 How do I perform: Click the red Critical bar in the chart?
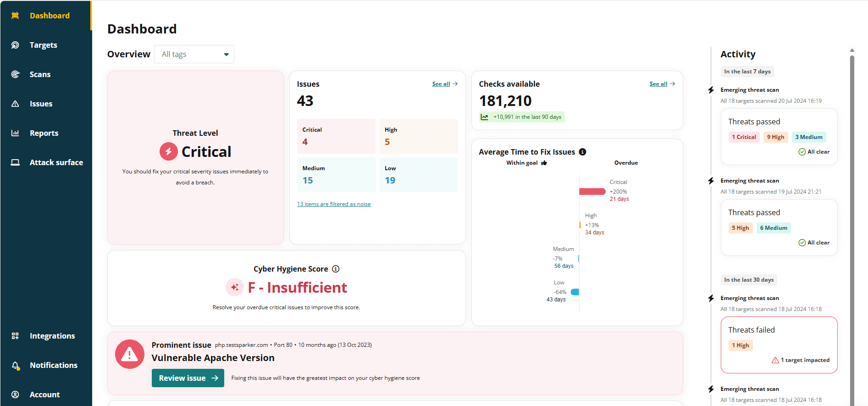(x=592, y=192)
